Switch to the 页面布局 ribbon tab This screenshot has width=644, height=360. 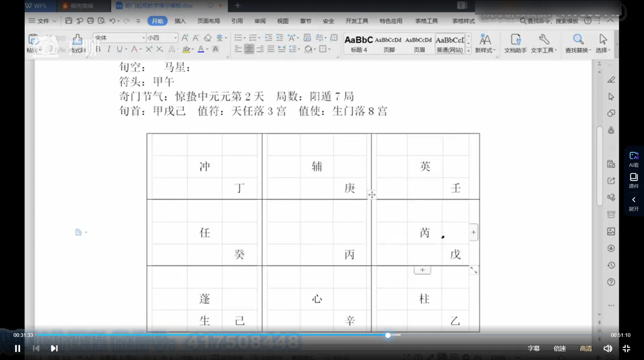click(209, 21)
